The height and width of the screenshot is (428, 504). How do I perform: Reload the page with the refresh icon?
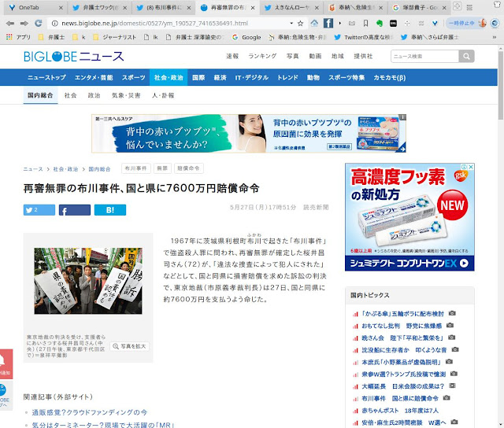coord(39,23)
